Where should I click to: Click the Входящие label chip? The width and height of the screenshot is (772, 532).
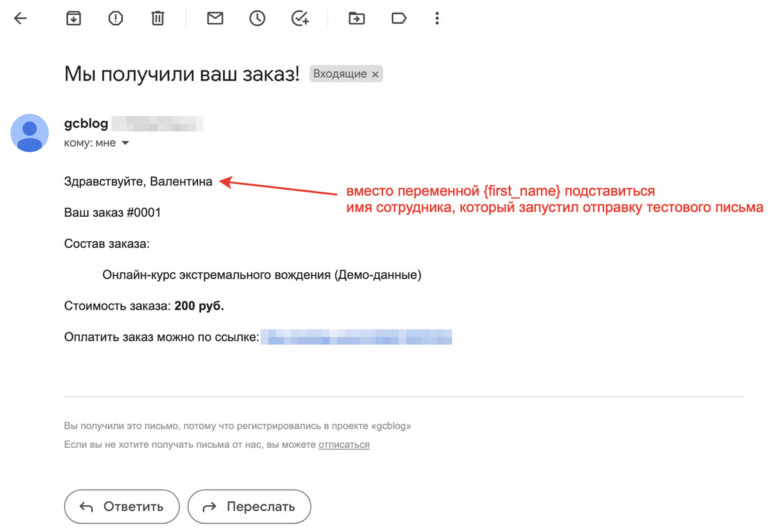pos(340,74)
